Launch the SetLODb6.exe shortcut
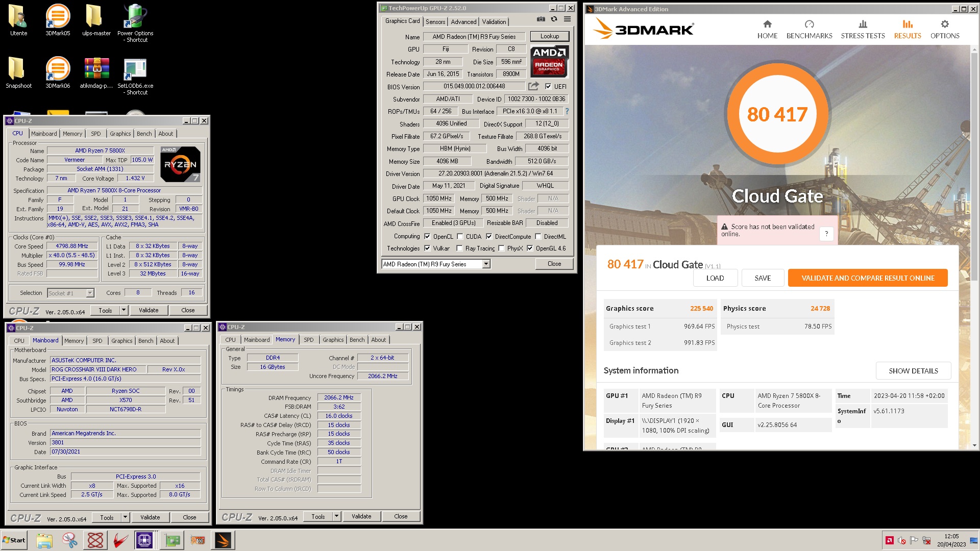 pyautogui.click(x=135, y=76)
